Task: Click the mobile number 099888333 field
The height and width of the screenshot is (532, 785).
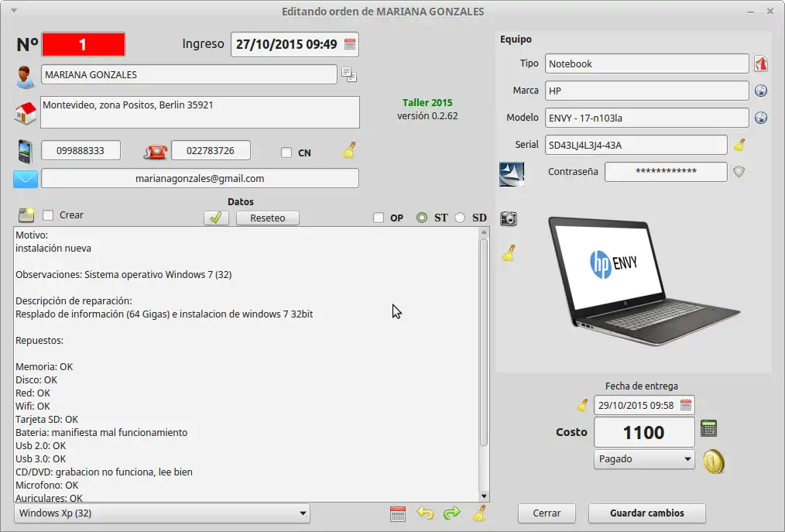Action: (x=81, y=150)
